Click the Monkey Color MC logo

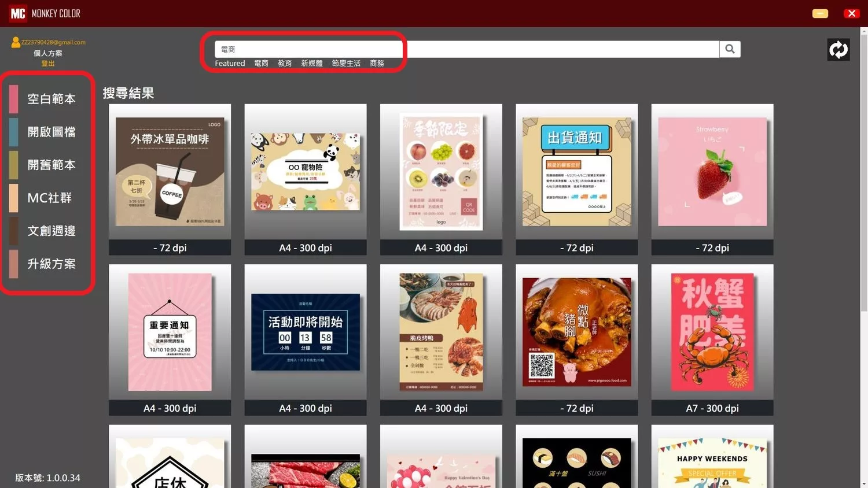(18, 13)
